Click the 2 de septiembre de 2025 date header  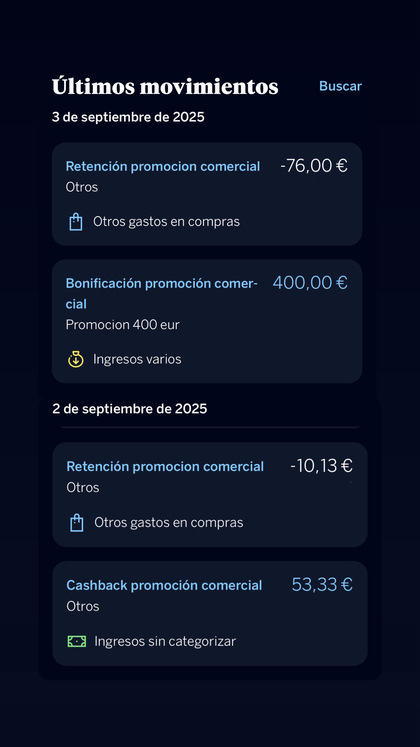tap(130, 409)
